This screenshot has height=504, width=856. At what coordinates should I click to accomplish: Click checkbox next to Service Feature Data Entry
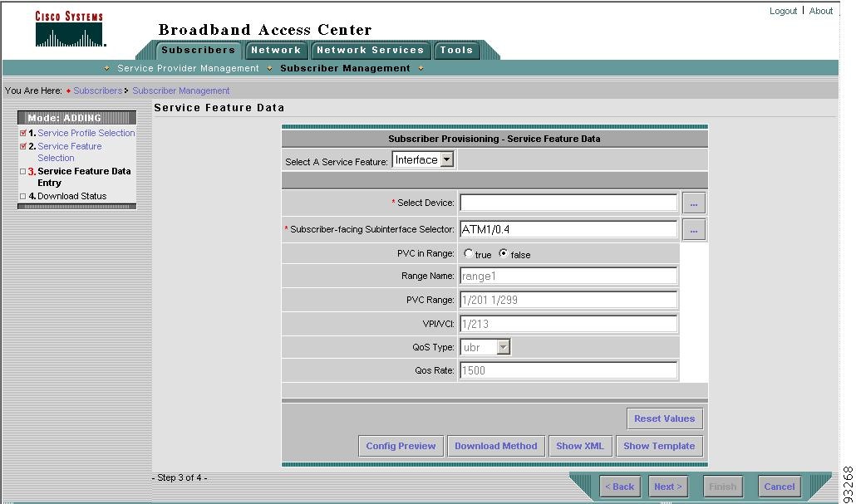tap(23, 171)
